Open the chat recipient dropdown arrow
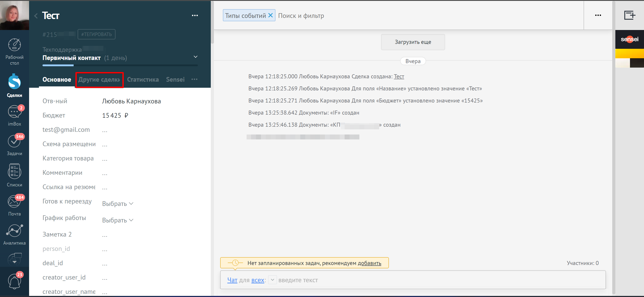This screenshot has width=644, height=297. click(273, 280)
